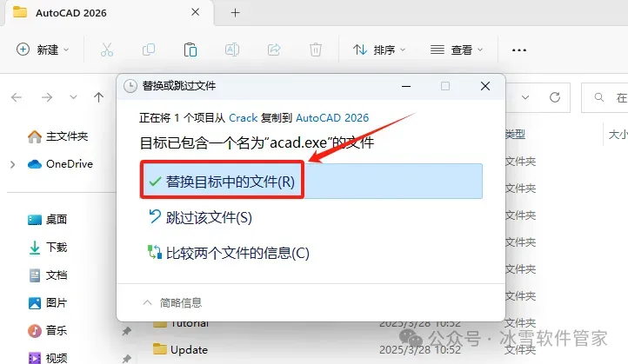Collapse 简略信息 details in dialog

point(172,303)
